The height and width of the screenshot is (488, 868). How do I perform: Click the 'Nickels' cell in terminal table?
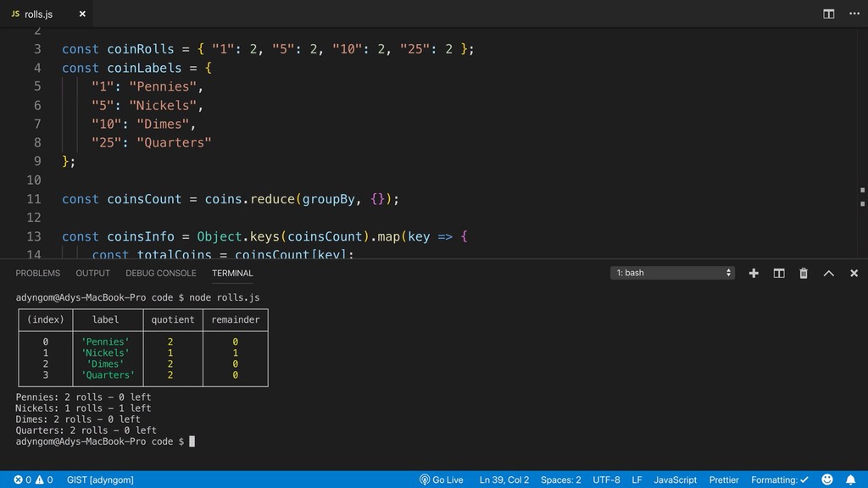[x=105, y=353]
